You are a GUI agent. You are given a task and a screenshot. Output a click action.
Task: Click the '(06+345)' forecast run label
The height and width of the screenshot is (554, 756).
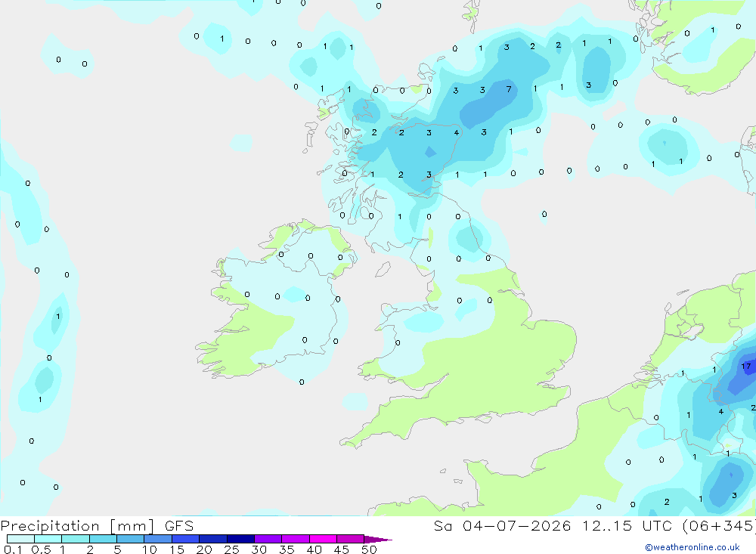[719, 525]
